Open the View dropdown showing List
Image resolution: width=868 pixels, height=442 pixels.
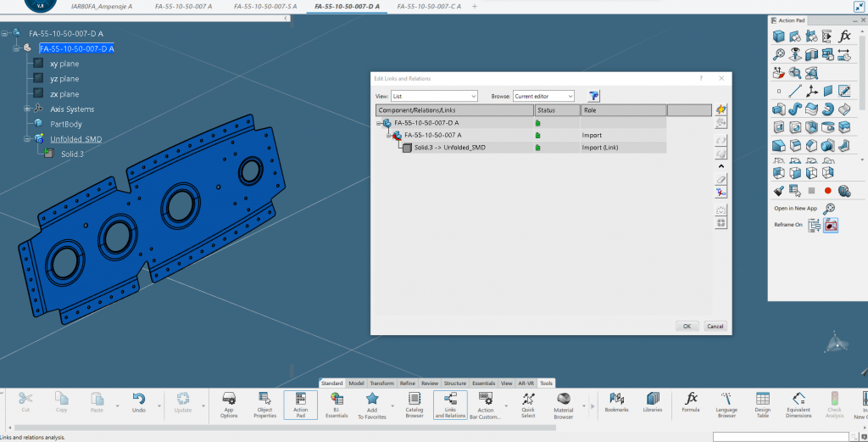point(434,96)
